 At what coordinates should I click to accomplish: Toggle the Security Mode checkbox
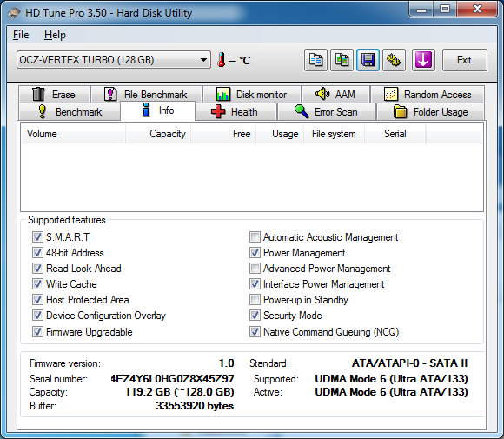pos(255,316)
